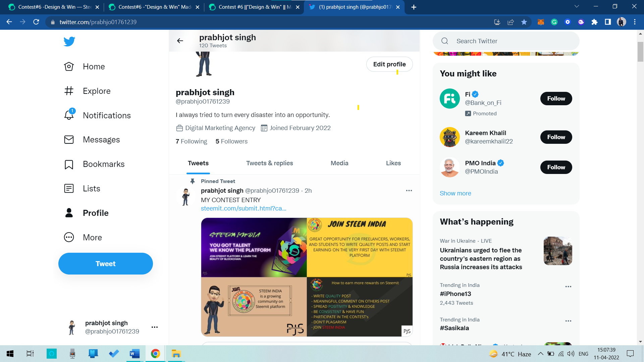Open the Extensions puzzle icon
644x362 pixels.
tap(594, 22)
